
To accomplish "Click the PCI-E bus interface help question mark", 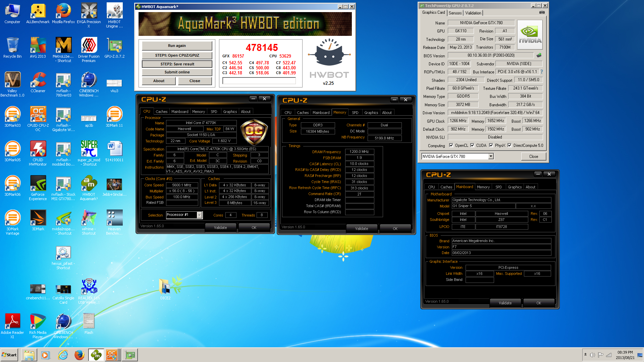I will 542,72.
